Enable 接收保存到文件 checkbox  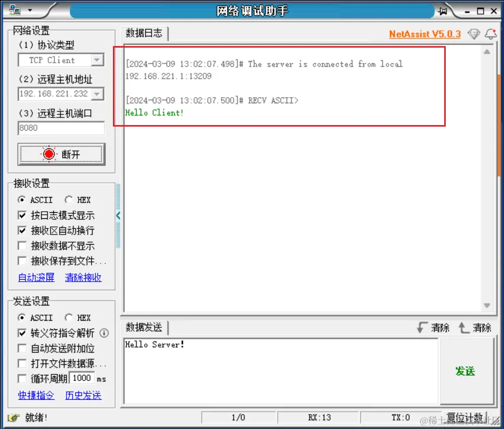(x=22, y=261)
